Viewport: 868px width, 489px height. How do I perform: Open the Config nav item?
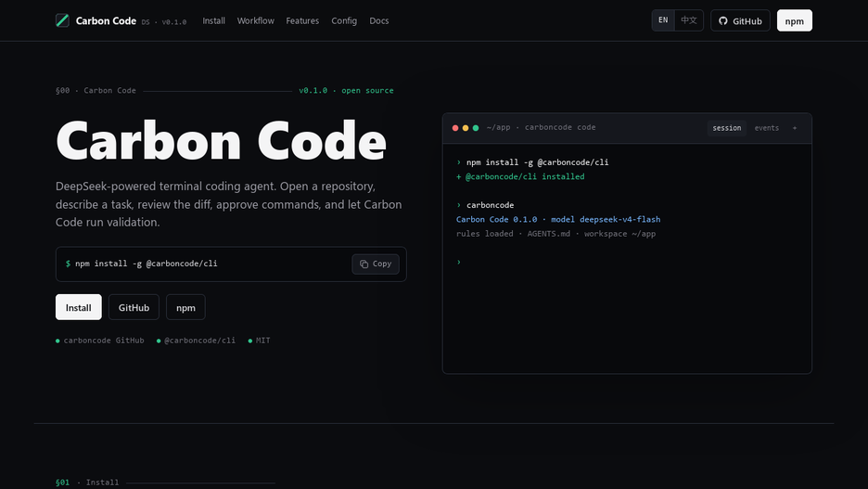[344, 20]
